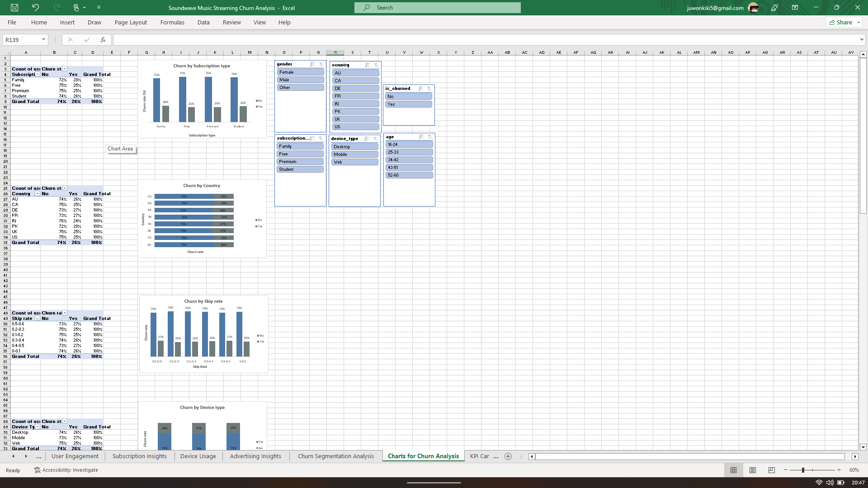The height and width of the screenshot is (488, 868).
Task: Open the Formulas ribbon tab
Action: [172, 23]
